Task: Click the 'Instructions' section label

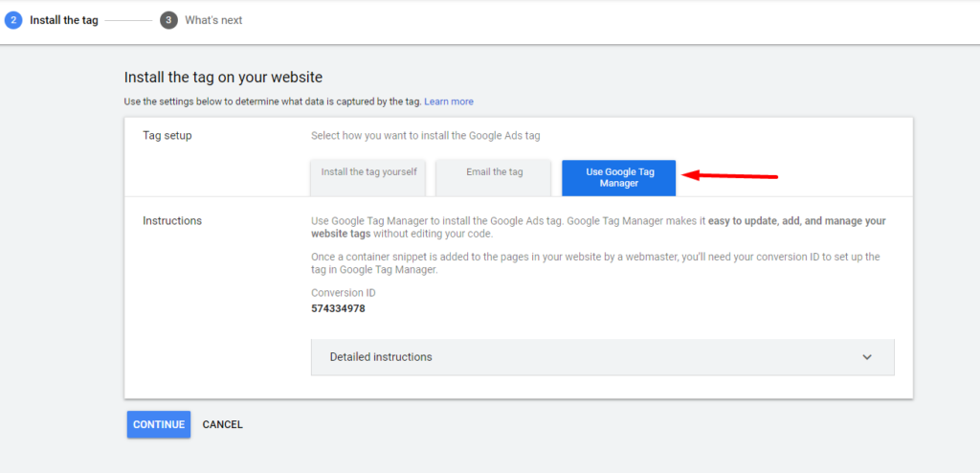Action: coord(172,220)
